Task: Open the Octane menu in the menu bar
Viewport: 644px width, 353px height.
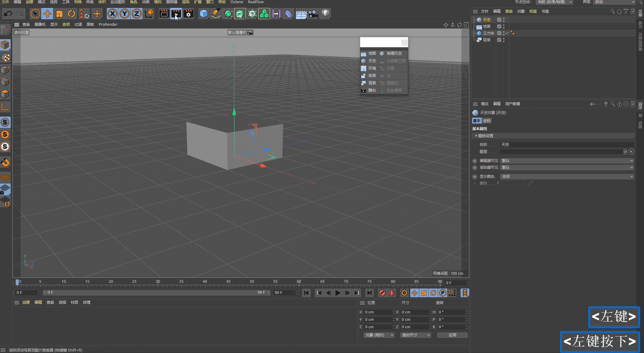Action: (236, 2)
